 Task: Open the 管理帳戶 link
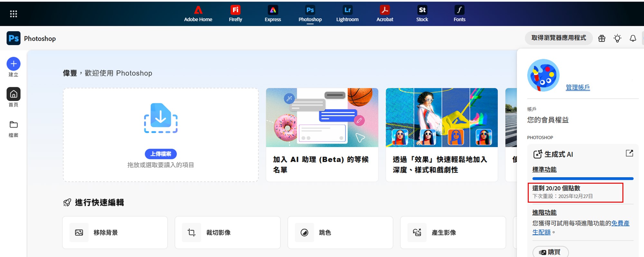coord(578,87)
